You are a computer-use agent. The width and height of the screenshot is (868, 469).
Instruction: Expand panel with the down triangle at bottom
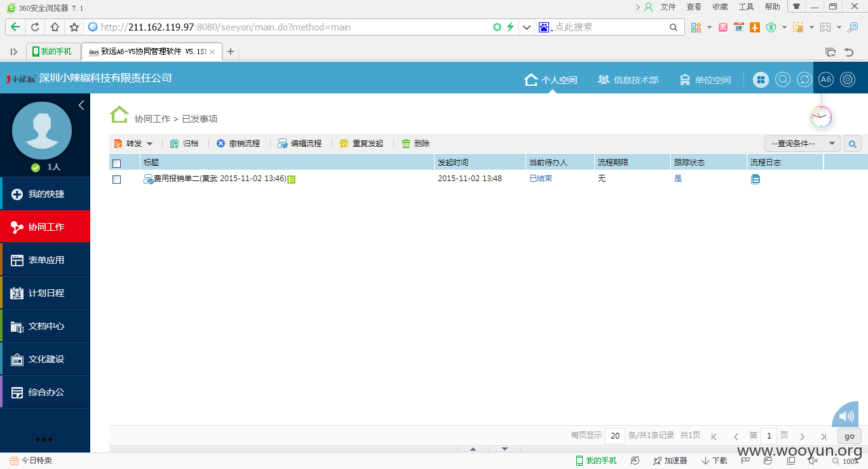(505, 449)
